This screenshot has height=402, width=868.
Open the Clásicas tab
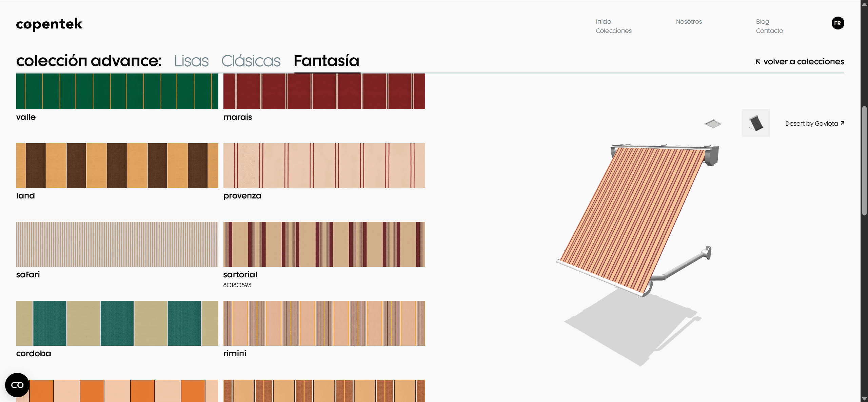[x=251, y=61]
